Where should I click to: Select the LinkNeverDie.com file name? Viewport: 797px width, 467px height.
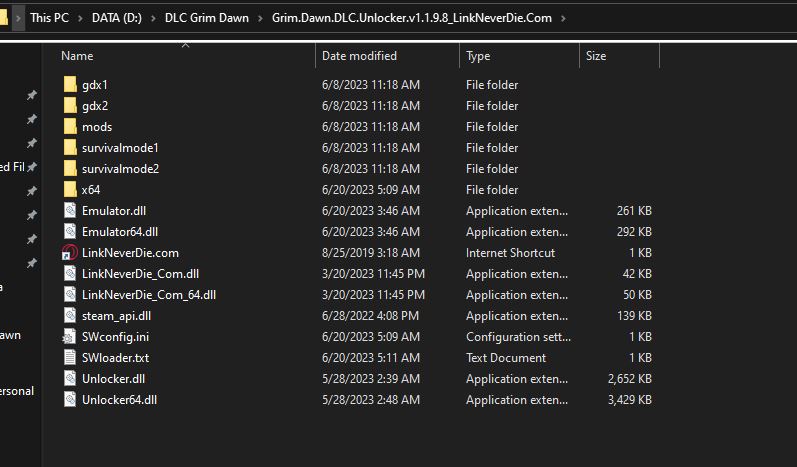130,253
